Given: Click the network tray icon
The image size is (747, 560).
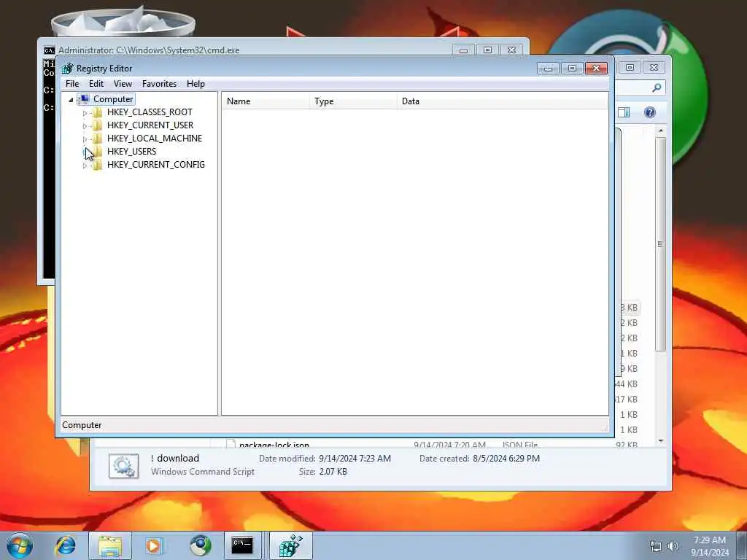Looking at the screenshot, I should click(x=656, y=546).
